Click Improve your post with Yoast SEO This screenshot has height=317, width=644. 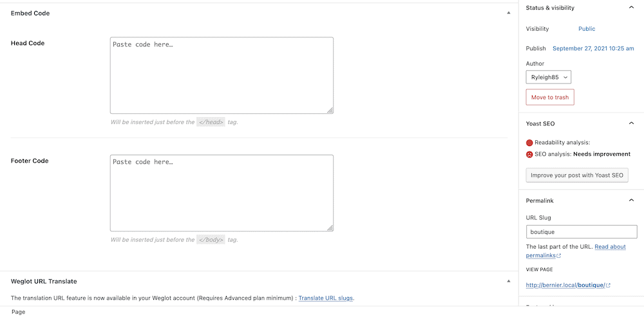click(x=576, y=176)
